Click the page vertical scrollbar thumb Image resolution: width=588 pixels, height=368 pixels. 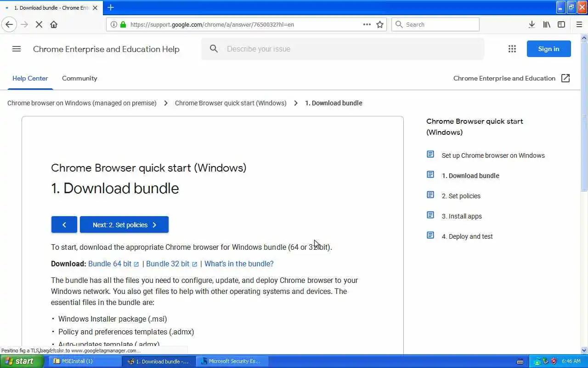click(x=584, y=116)
